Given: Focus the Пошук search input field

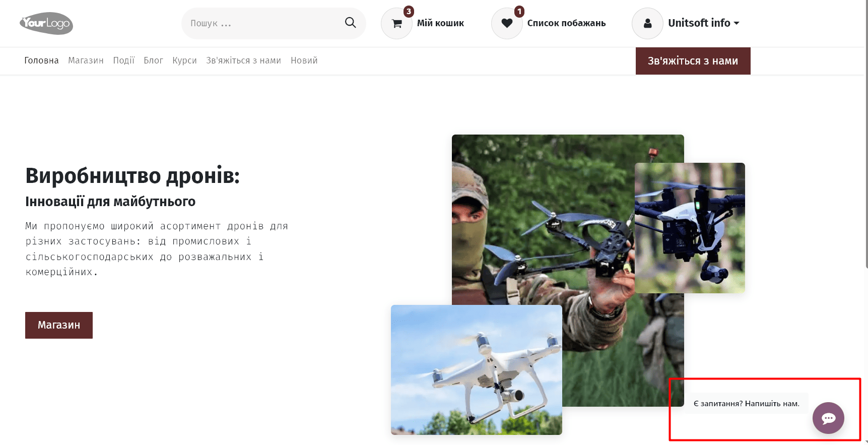Looking at the screenshot, I should [264, 23].
